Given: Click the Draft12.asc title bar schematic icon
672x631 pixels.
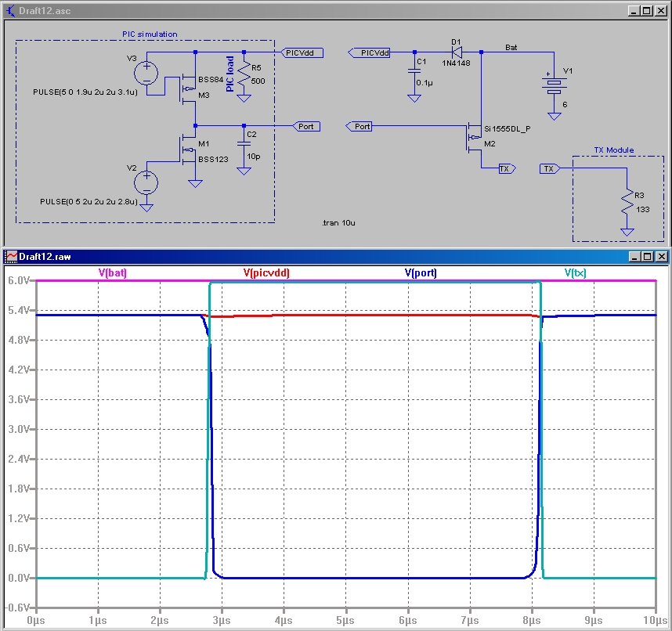Looking at the screenshot, I should 11,11.
